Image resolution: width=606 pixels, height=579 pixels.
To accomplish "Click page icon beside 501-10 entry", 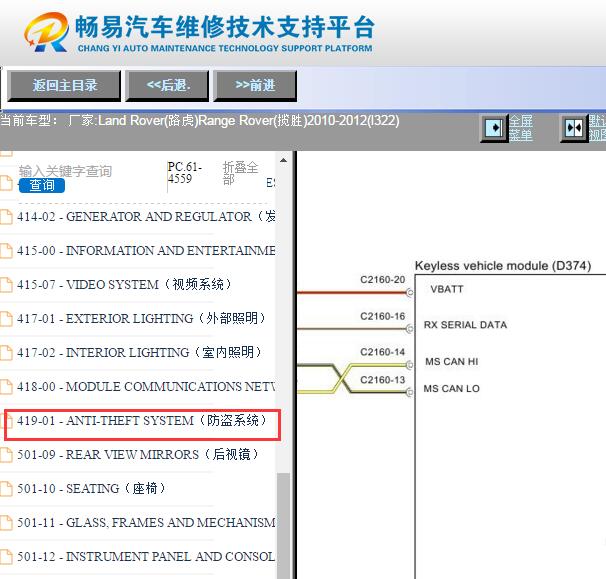I will [x=6, y=489].
